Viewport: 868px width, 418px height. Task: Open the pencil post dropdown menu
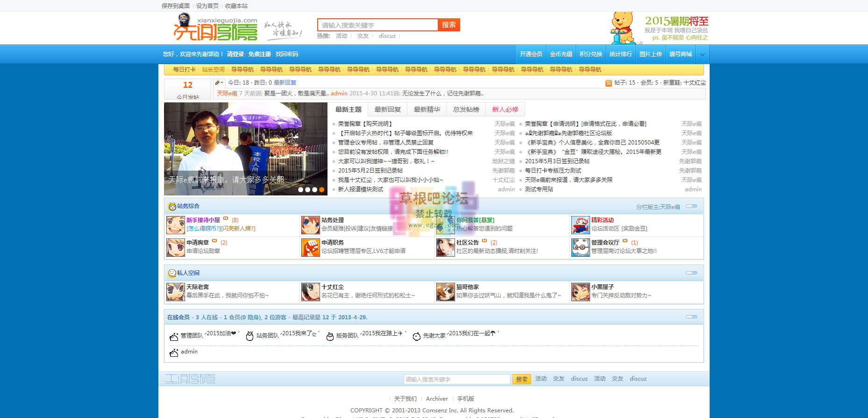pos(219,83)
